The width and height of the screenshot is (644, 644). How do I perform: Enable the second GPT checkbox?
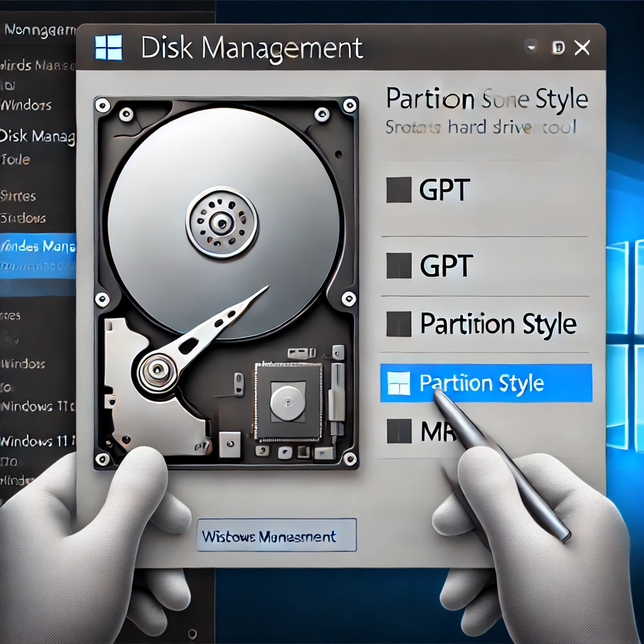tap(399, 265)
